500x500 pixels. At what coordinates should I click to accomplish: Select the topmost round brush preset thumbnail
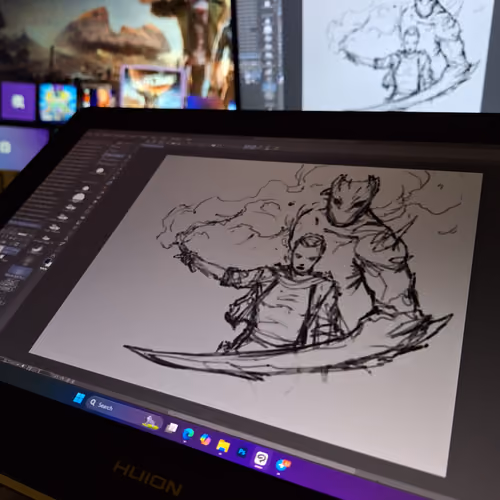[x=100, y=171]
